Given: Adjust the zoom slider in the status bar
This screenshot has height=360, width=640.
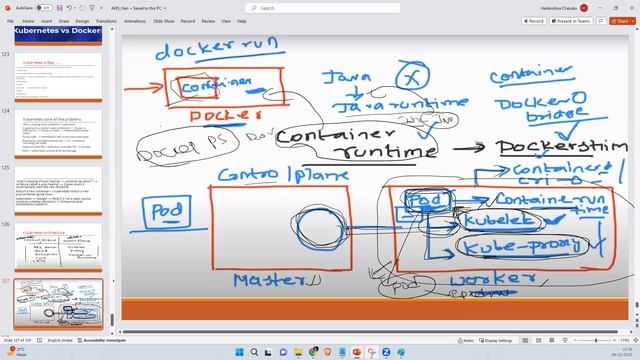Looking at the screenshot, I should click(596, 340).
